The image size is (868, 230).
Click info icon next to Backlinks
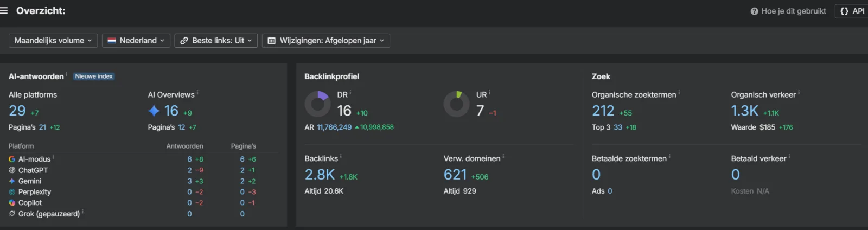[x=341, y=157]
